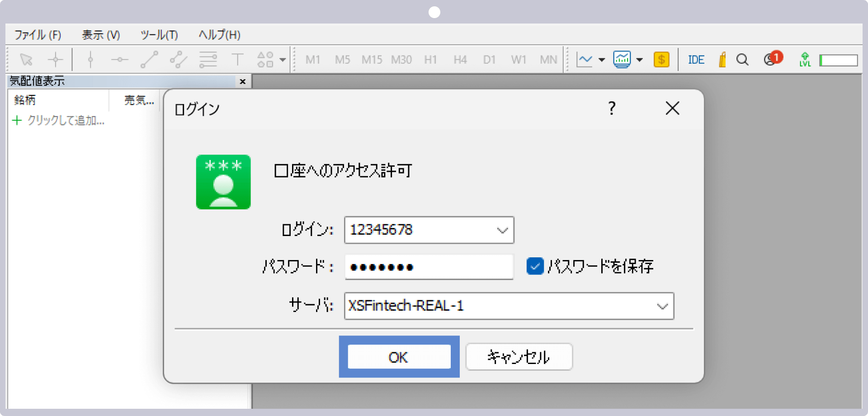The width and height of the screenshot is (868, 416).
Task: Select the arrow cursor tool
Action: pos(26,59)
